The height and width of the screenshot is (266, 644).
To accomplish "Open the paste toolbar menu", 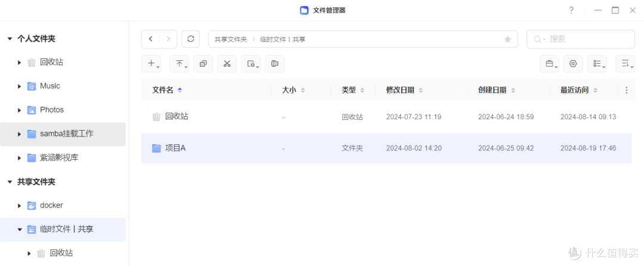I will pos(250,64).
